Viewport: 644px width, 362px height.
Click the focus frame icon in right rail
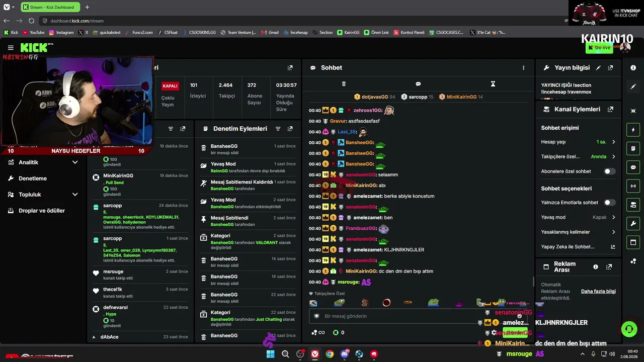tap(633, 111)
